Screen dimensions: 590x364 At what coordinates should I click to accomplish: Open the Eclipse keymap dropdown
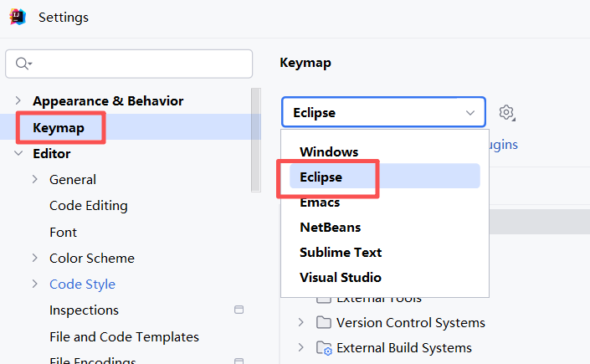point(383,112)
